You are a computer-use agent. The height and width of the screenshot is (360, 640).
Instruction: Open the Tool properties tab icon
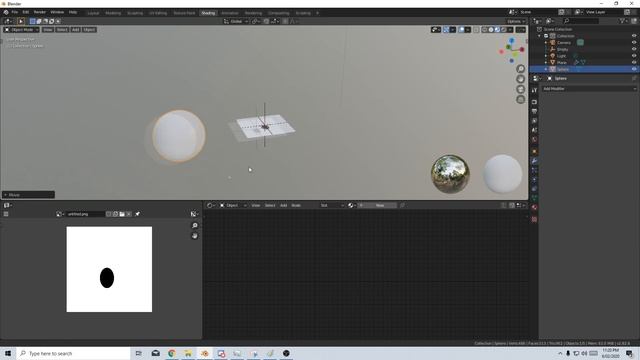(x=534, y=90)
